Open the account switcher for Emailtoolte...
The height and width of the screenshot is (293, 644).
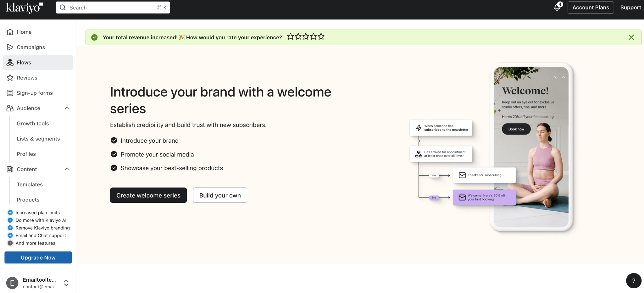(x=66, y=283)
